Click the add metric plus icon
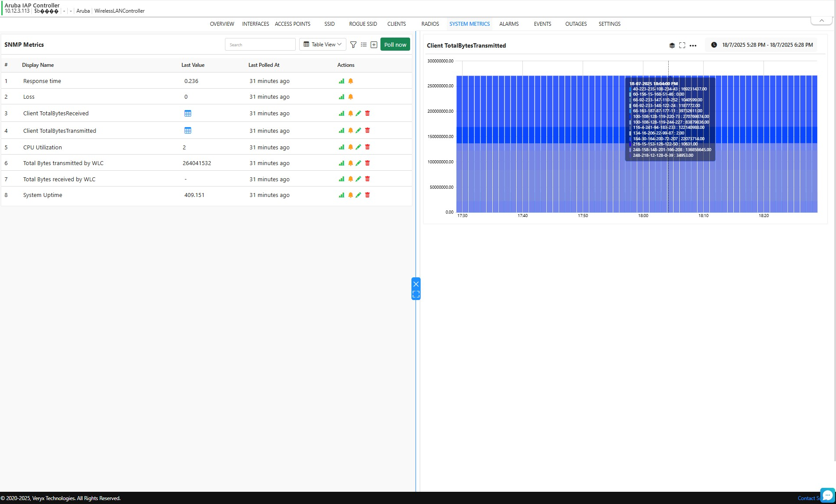836x504 pixels. point(374,45)
